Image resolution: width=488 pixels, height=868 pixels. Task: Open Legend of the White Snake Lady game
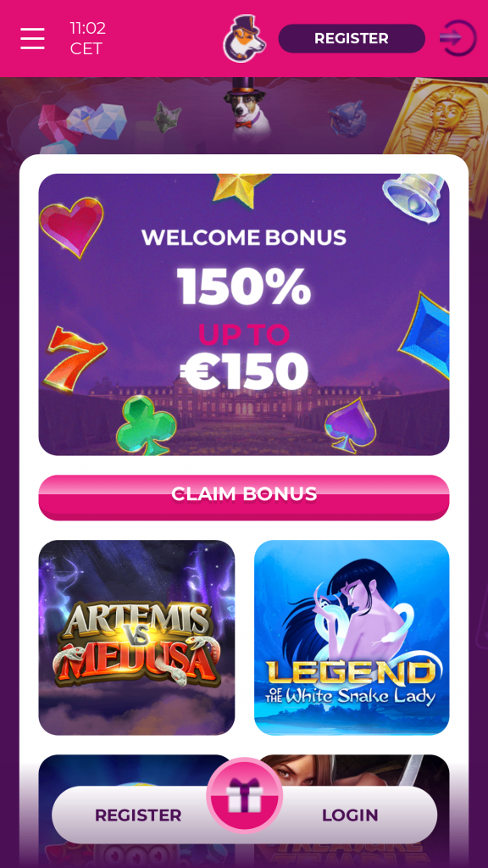coord(352,637)
